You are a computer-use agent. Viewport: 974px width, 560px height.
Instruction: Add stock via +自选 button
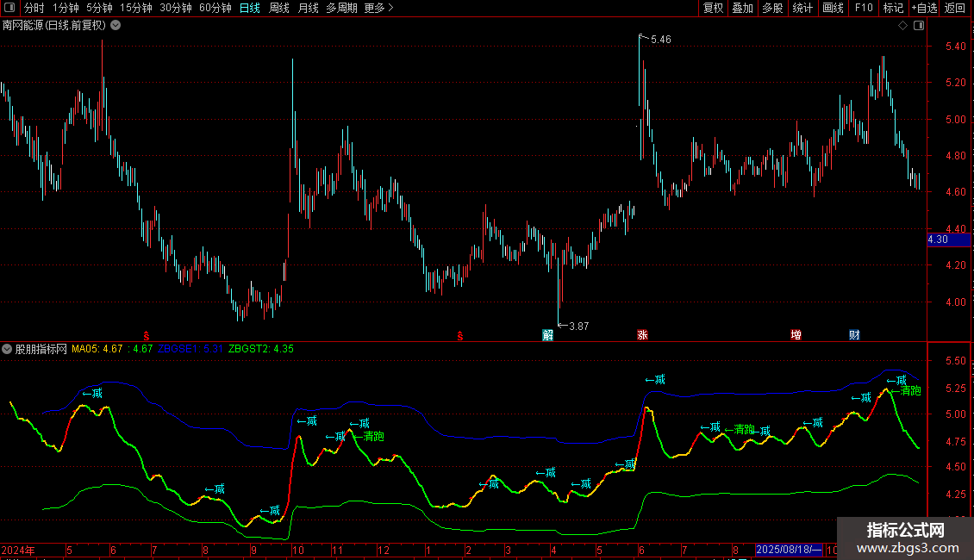[924, 8]
